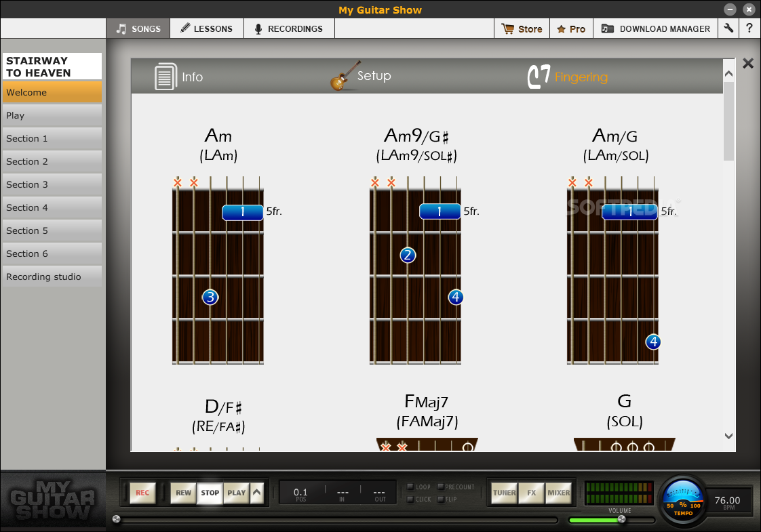Click the Info document icon
Viewport: 761px width, 532px height.
(165, 77)
